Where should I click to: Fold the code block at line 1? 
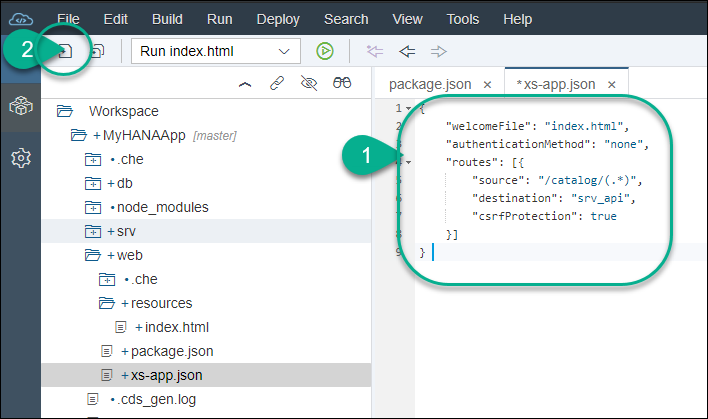tap(408, 108)
